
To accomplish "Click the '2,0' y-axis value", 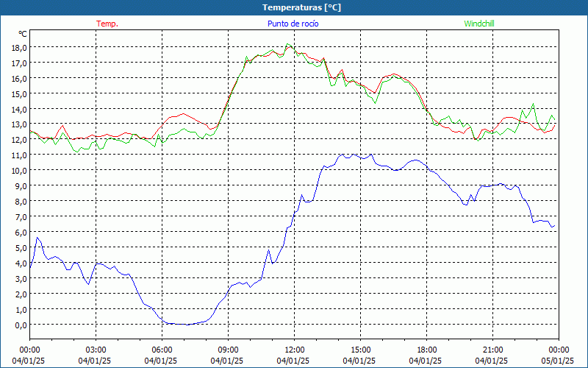I will point(23,294).
